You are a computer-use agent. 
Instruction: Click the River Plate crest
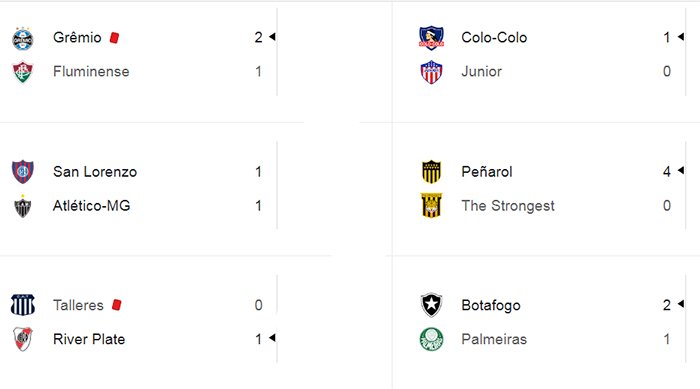23,339
